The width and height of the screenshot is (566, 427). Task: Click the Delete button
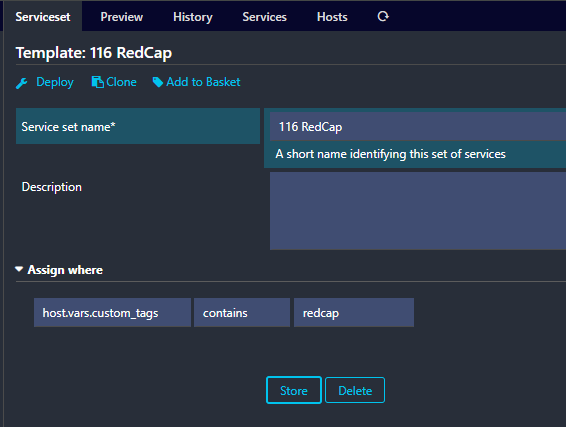(x=355, y=390)
